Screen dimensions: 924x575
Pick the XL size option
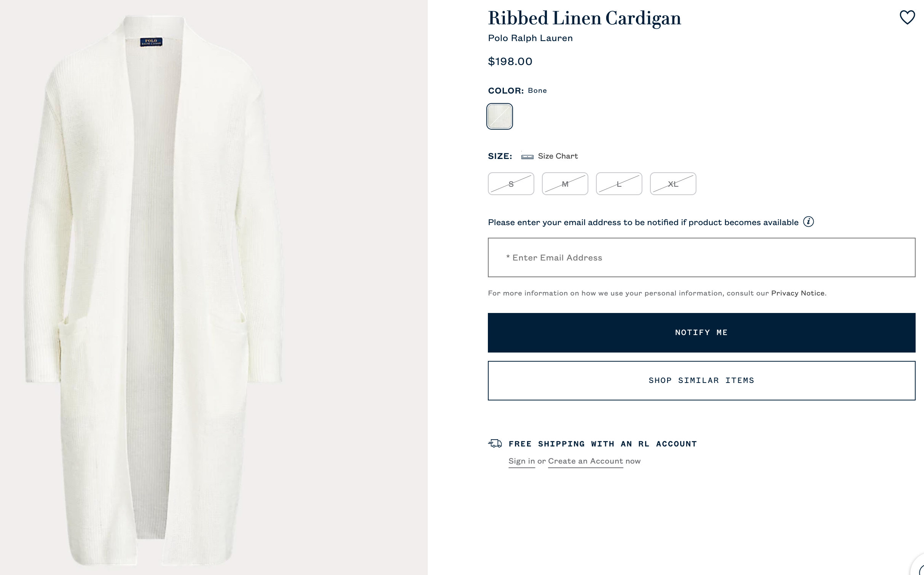coord(673,184)
